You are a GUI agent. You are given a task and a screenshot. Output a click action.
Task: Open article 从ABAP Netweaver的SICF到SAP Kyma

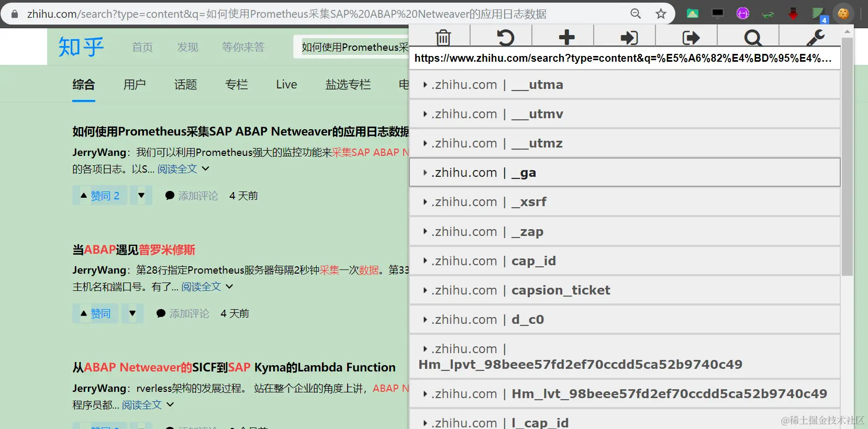tap(234, 367)
